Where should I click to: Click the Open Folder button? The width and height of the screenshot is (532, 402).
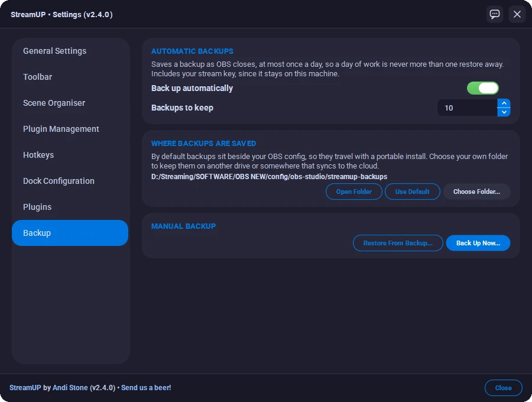click(x=354, y=192)
